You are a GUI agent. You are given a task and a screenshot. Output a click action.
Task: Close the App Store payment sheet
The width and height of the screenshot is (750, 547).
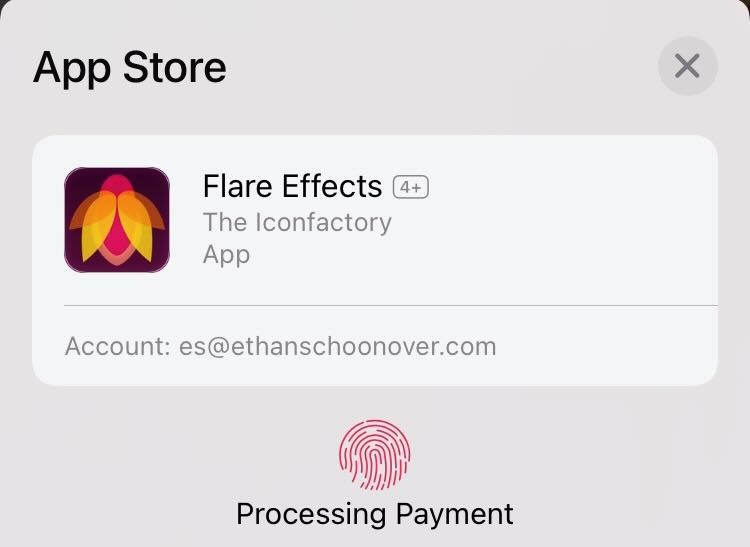(687, 66)
